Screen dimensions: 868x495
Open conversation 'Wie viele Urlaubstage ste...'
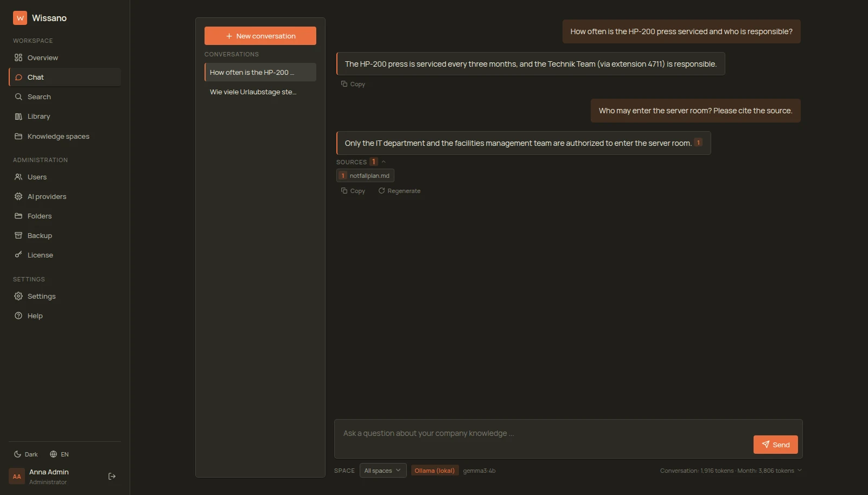260,92
